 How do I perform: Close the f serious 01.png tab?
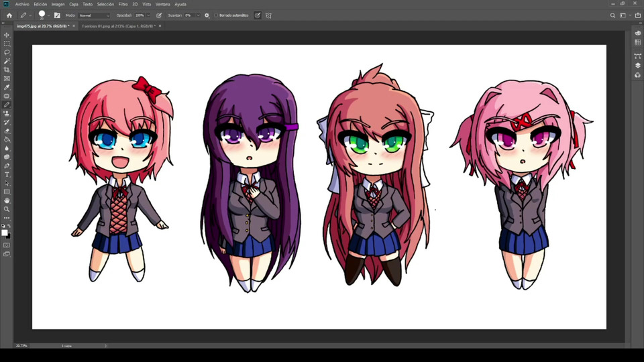pyautogui.click(x=160, y=26)
